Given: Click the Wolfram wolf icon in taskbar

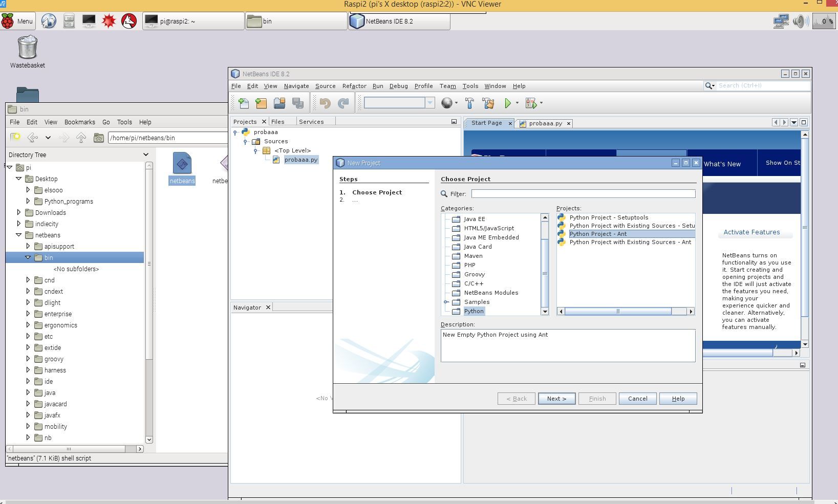Looking at the screenshot, I should (129, 21).
